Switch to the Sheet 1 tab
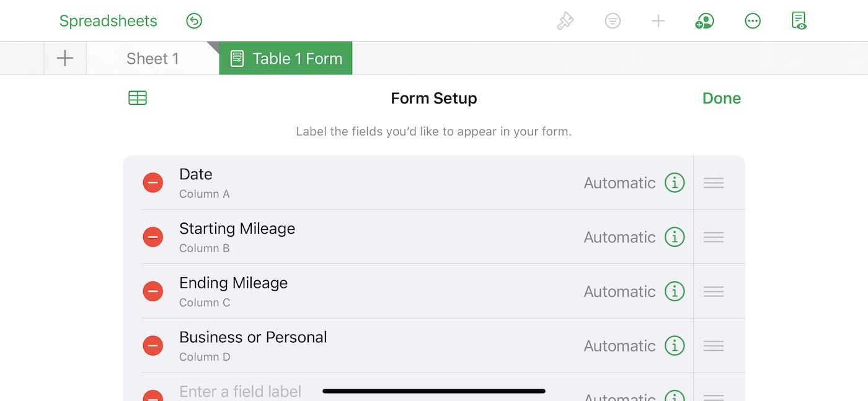The width and height of the screenshot is (868, 401). tap(153, 59)
